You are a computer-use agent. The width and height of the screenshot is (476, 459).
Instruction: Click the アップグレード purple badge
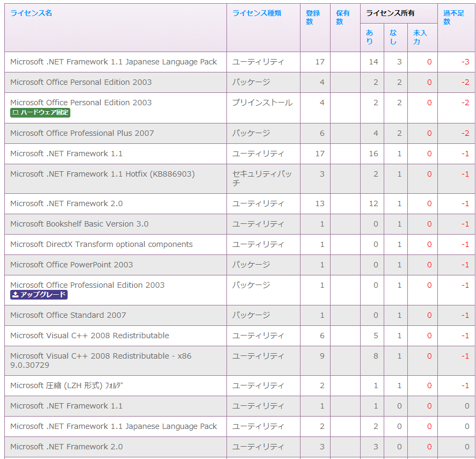click(x=39, y=295)
